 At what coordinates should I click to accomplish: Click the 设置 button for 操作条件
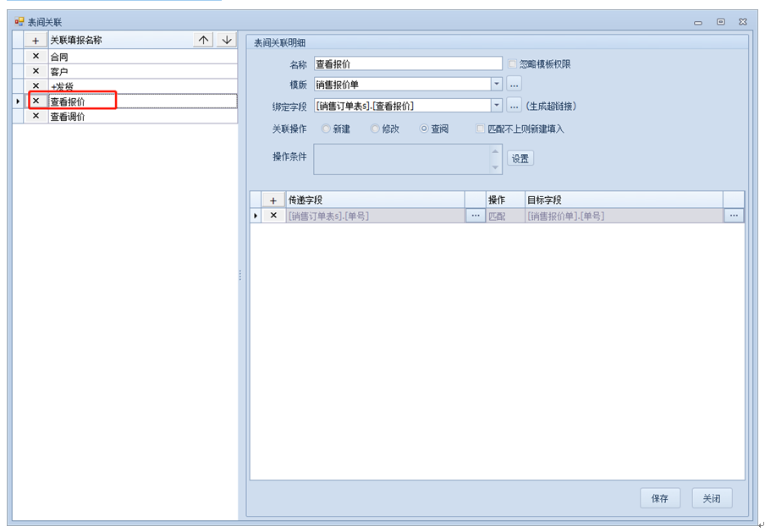pyautogui.click(x=520, y=158)
